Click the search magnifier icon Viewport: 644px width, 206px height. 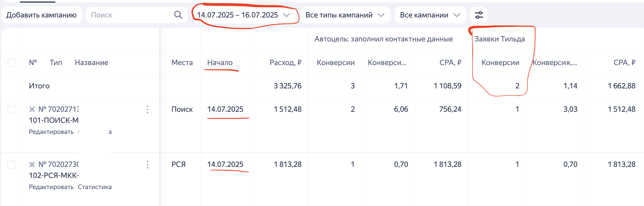tap(178, 15)
